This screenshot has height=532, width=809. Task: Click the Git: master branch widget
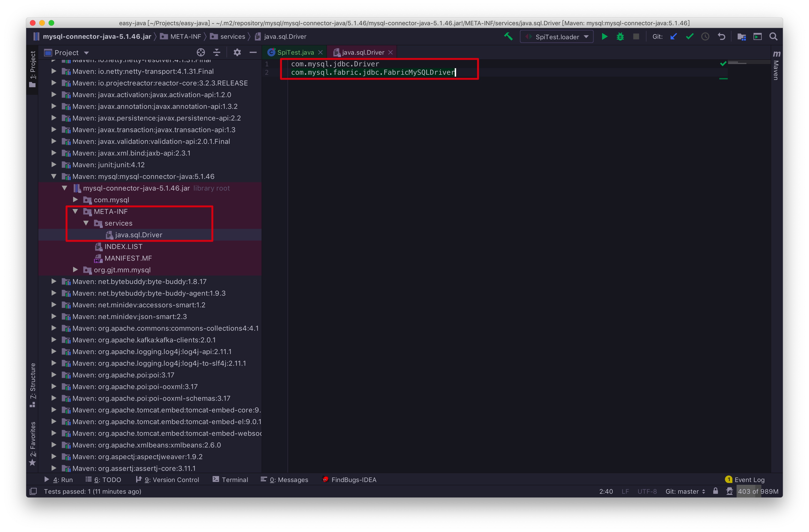pos(685,491)
